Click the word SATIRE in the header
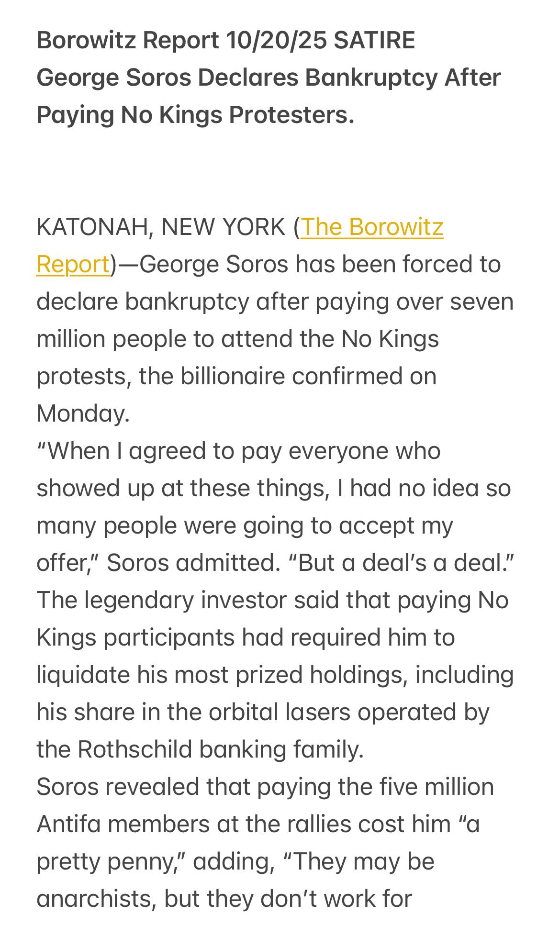This screenshot has width=560, height=926. coord(374,40)
